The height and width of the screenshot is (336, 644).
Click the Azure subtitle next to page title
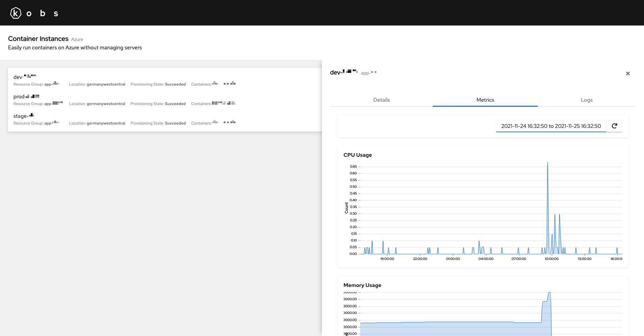(x=77, y=39)
